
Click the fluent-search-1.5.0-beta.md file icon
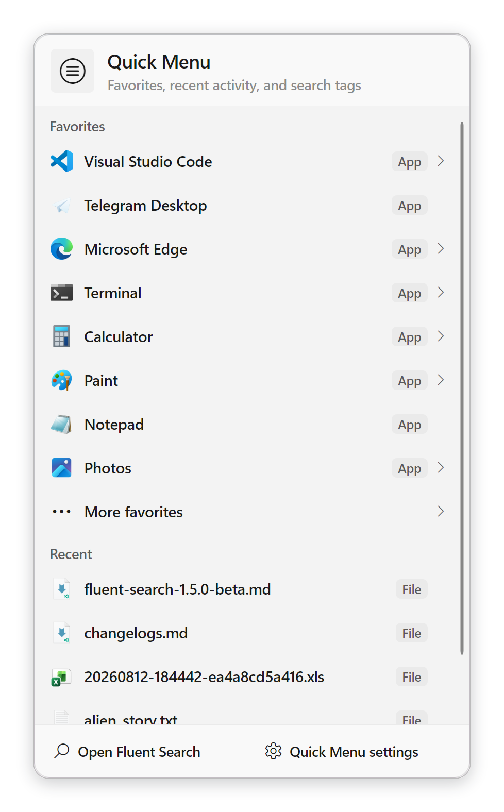pos(62,589)
